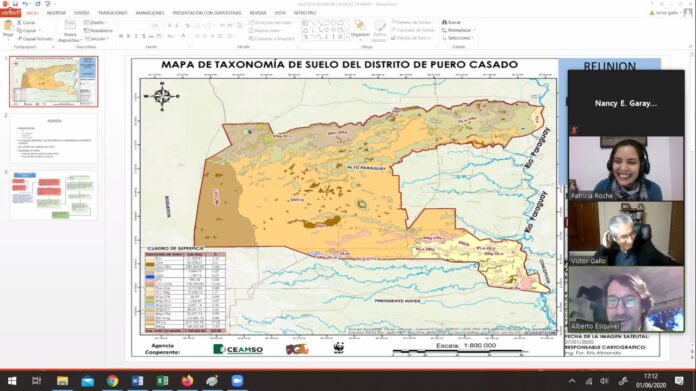Click the Buscar binoculars icon
The image size is (696, 391).
(x=444, y=22)
